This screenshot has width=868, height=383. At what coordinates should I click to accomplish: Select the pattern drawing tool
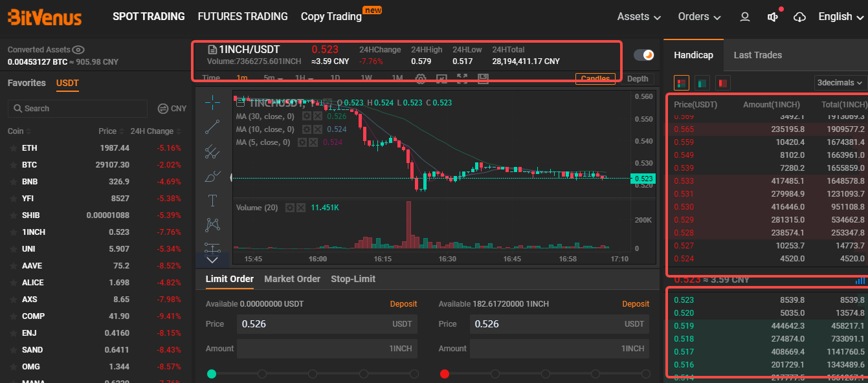pyautogui.click(x=212, y=225)
